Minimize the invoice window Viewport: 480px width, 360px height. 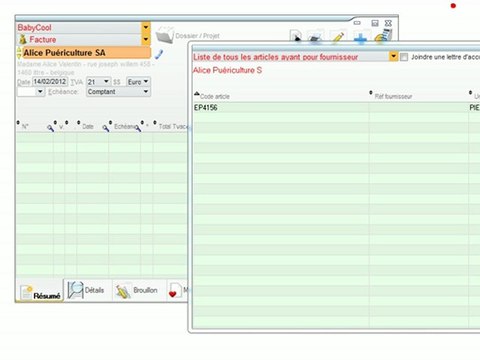pyautogui.click(x=357, y=23)
